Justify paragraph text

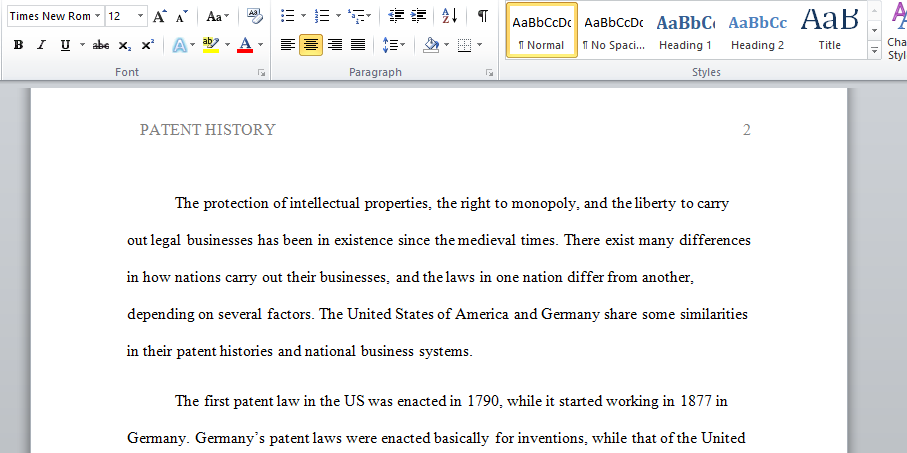[x=358, y=45]
